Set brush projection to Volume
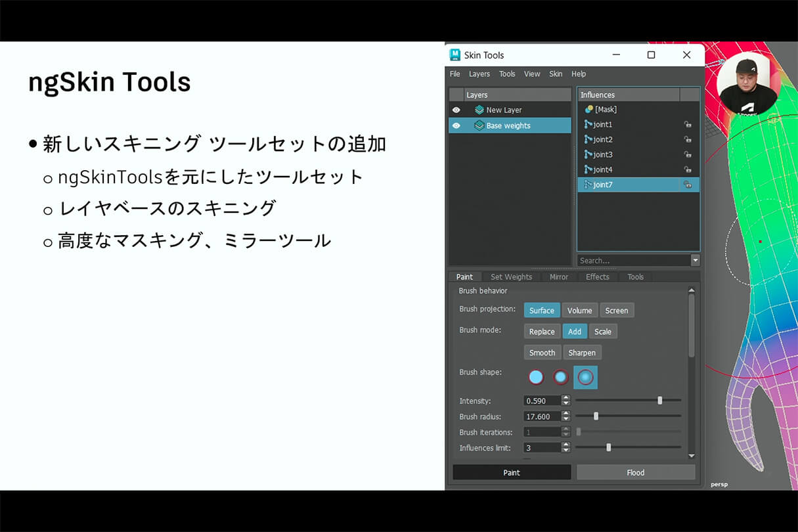 tap(580, 311)
